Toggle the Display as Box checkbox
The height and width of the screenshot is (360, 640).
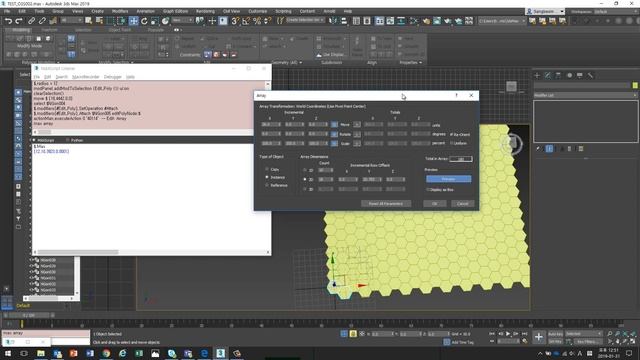coord(428,190)
